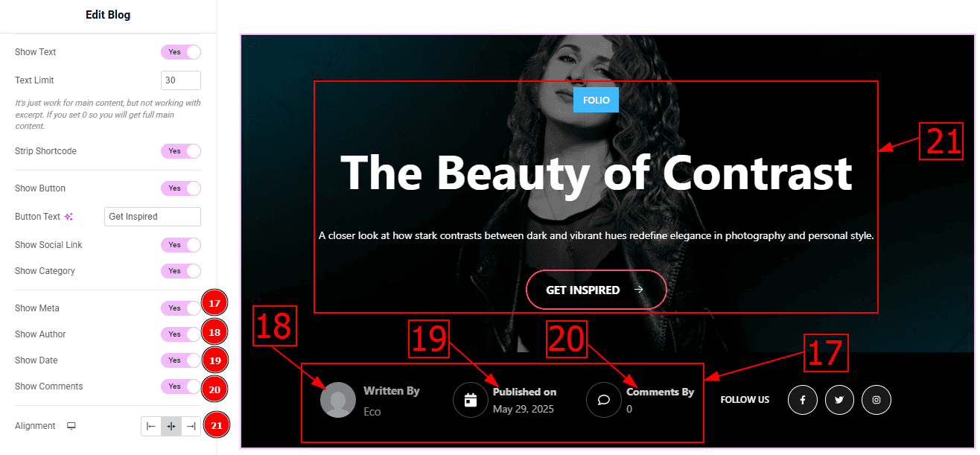The width and height of the screenshot is (980, 455).
Task: Click the Button Text input field
Action: 153,217
